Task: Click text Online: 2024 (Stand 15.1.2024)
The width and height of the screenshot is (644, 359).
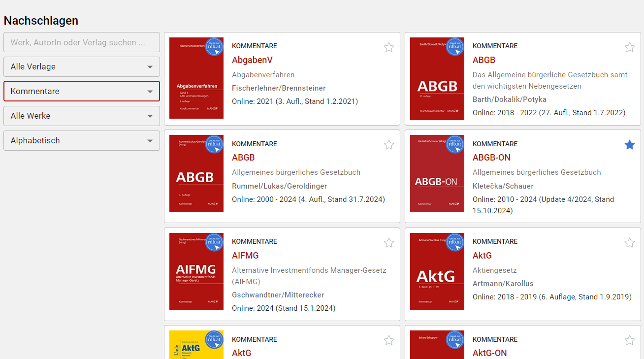Action: 284,308
